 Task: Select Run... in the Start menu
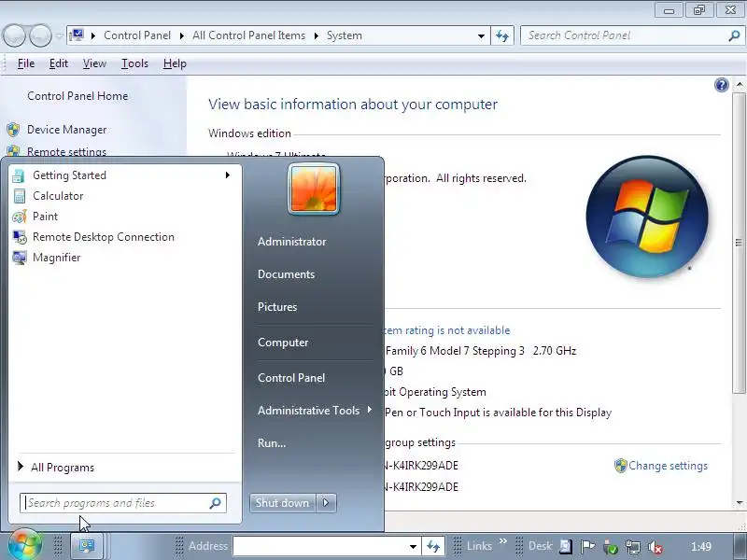click(272, 442)
